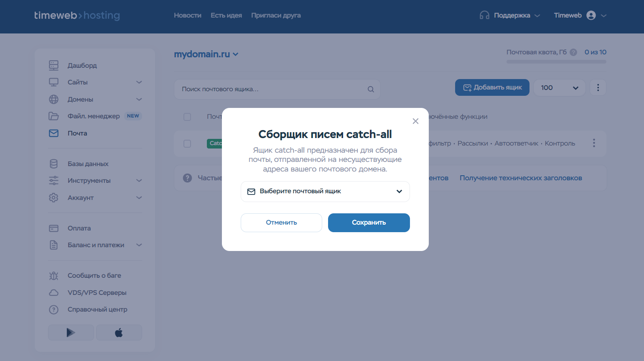Go to Базы данных in sidebar
Image resolution: width=644 pixels, height=361 pixels.
click(88, 164)
